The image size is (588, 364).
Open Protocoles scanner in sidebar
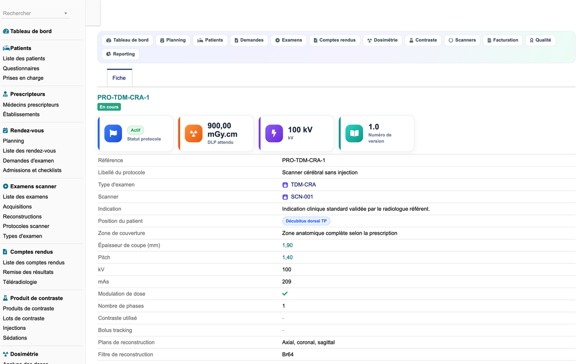(x=26, y=226)
